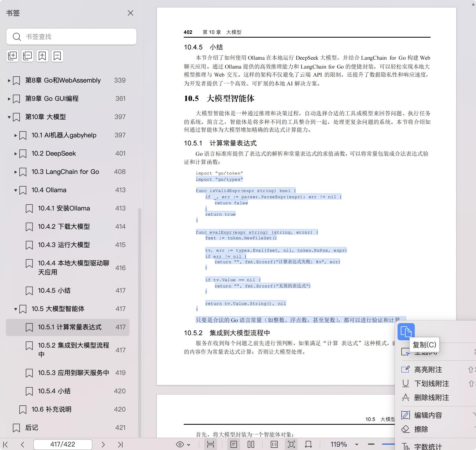This screenshot has width=476, height=450.
Task: Go to the last page
Action: tap(120, 444)
